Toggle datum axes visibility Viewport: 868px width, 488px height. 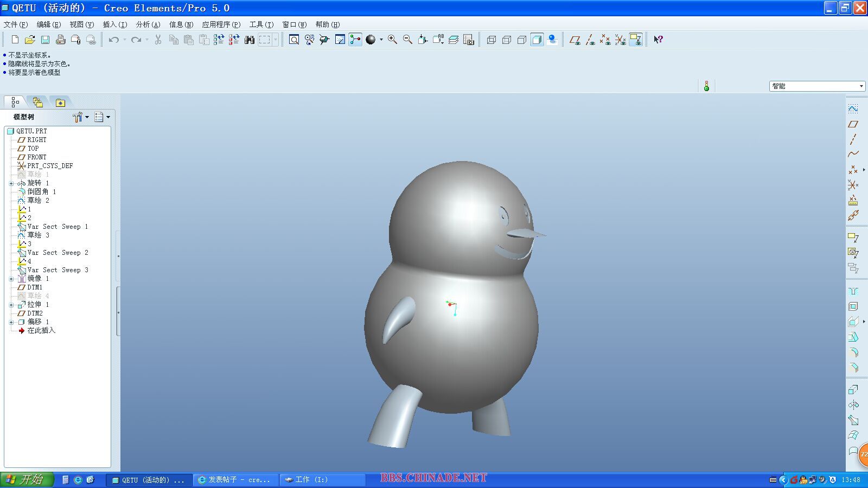(590, 40)
